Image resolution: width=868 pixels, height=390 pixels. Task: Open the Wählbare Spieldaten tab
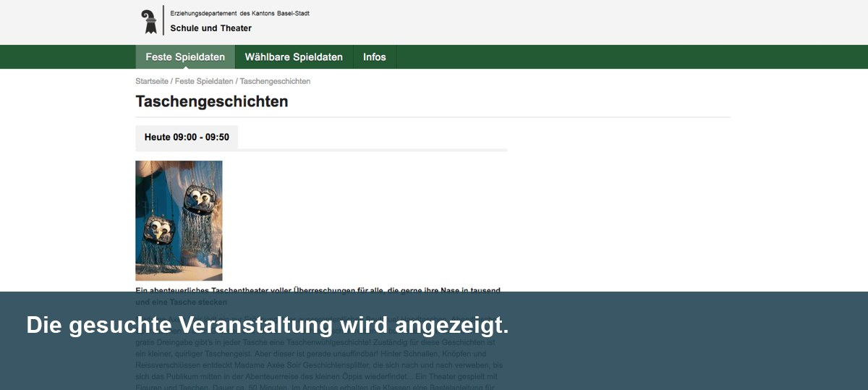294,57
